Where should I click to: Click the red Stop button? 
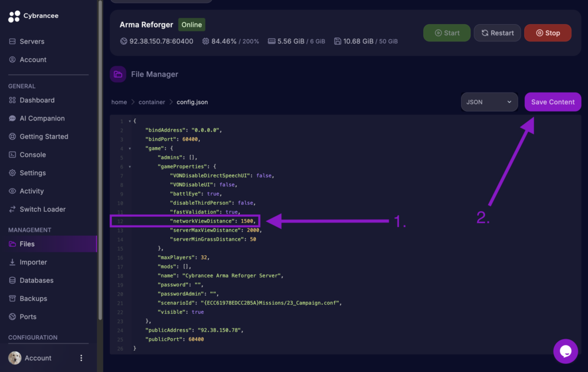click(x=548, y=33)
